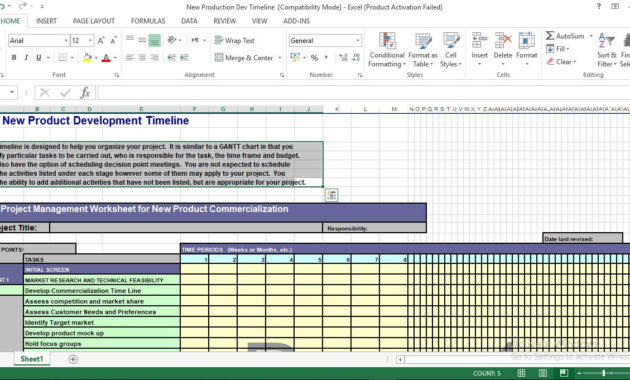Add a new sheet

(73, 359)
